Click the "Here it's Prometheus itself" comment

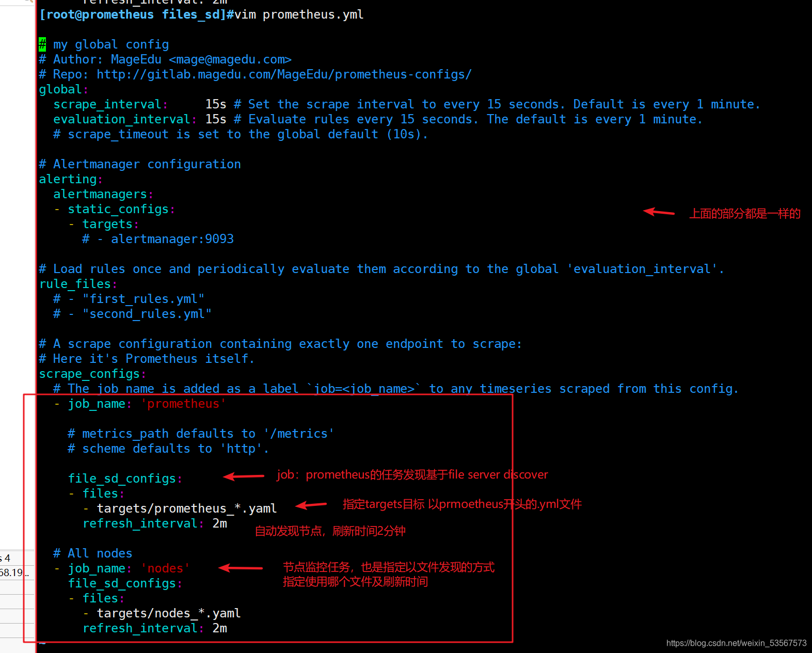(x=147, y=359)
